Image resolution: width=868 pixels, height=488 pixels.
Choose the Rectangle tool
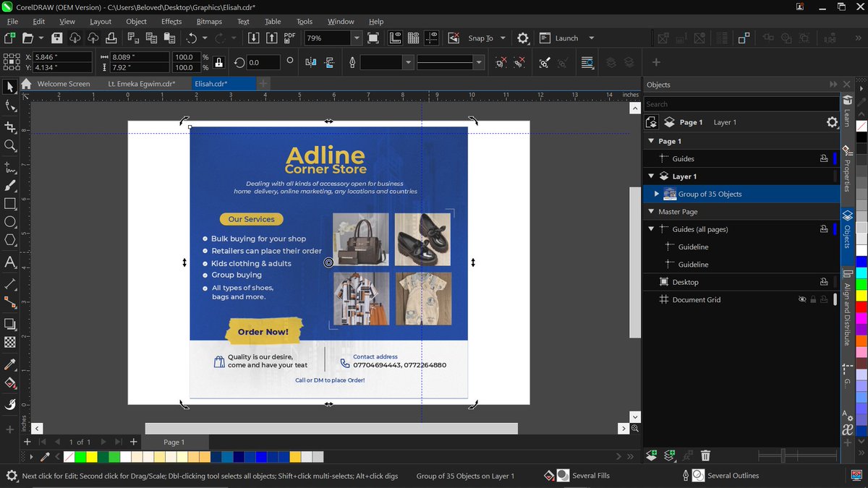pos(10,204)
